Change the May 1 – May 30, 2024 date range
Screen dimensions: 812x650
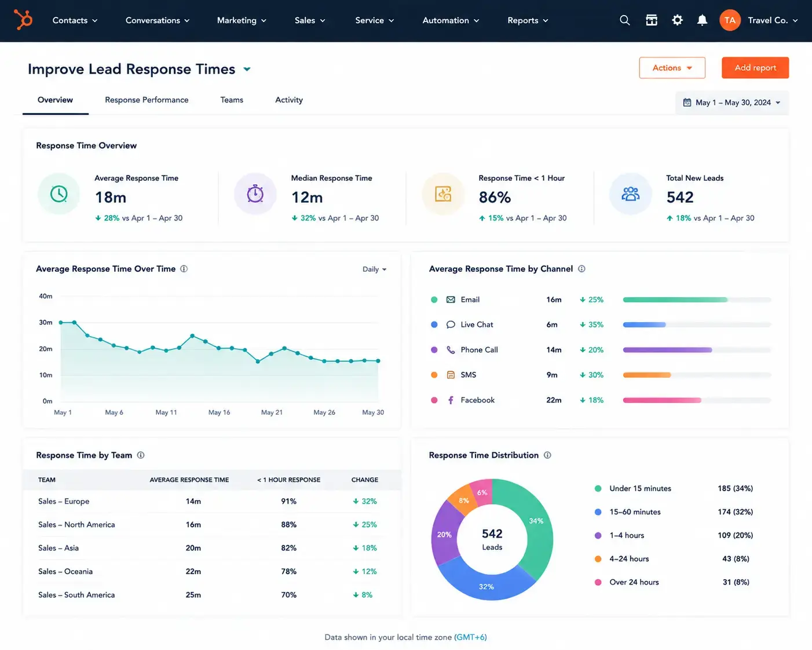tap(731, 103)
